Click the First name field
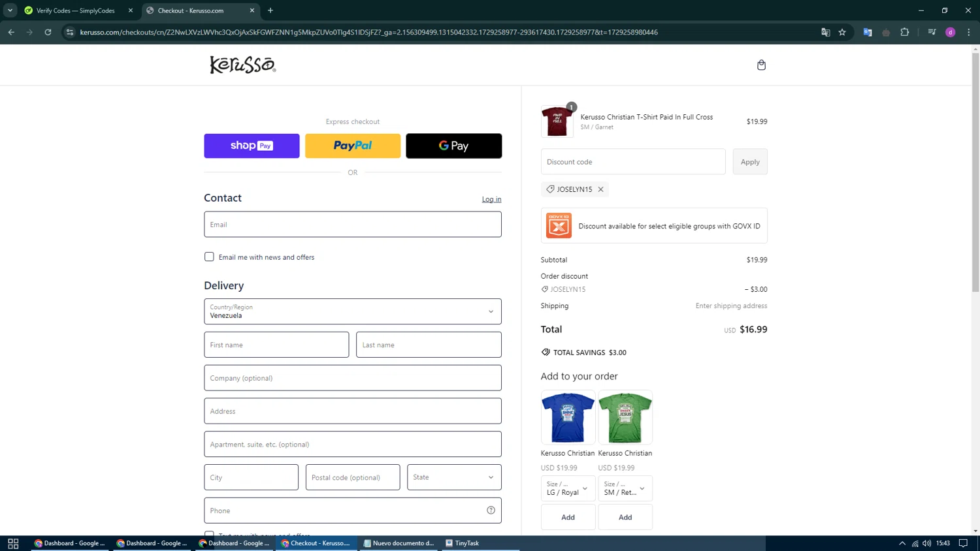Screen dimensions: 980x551 (x=276, y=345)
